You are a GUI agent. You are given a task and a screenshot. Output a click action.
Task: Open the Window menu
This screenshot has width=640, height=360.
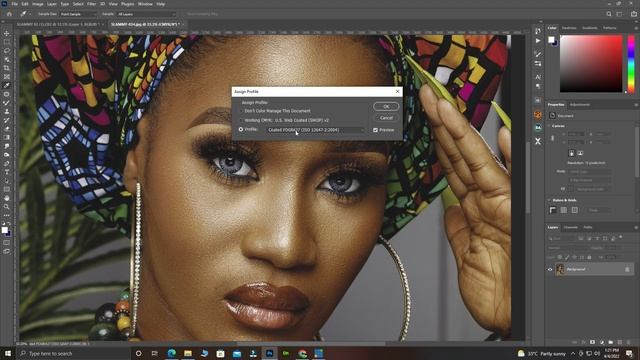coord(145,4)
